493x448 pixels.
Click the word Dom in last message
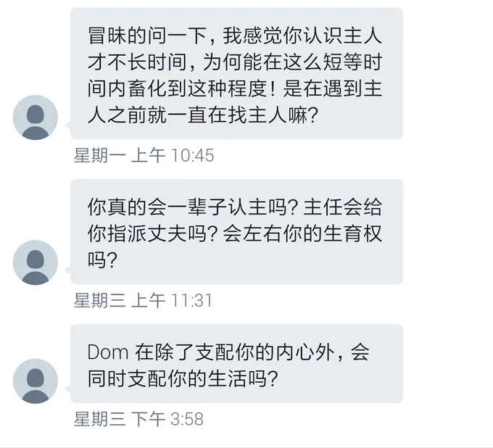point(108,352)
